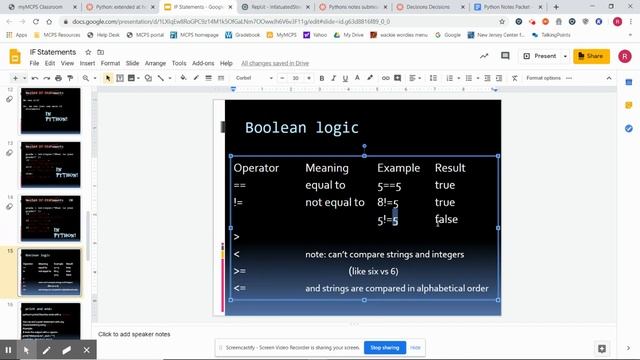This screenshot has height=360, width=640.
Task: Open the font family Corbel dropdown
Action: [x=254, y=78]
